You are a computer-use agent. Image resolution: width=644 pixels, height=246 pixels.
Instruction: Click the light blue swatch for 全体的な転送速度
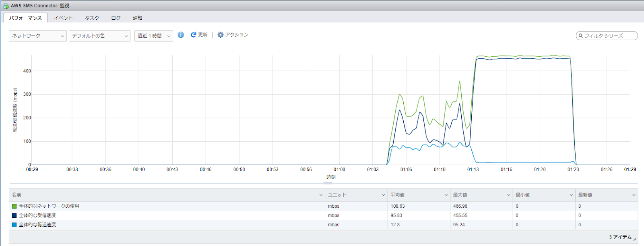[x=14, y=225]
